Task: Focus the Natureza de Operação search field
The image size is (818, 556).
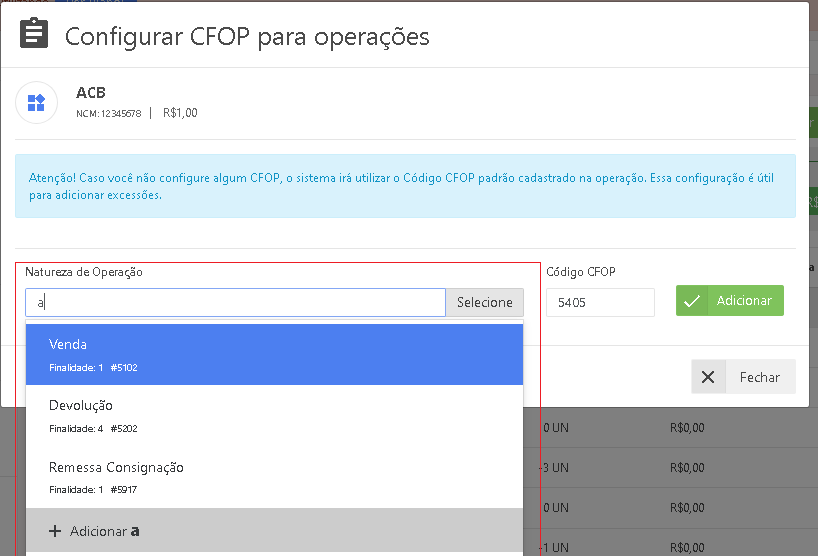Action: pyautogui.click(x=235, y=302)
